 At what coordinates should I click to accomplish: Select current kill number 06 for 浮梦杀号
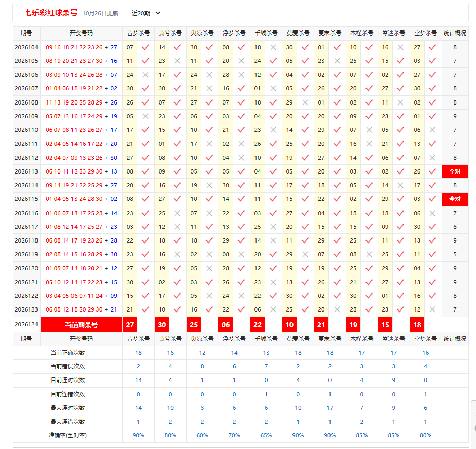pos(226,324)
